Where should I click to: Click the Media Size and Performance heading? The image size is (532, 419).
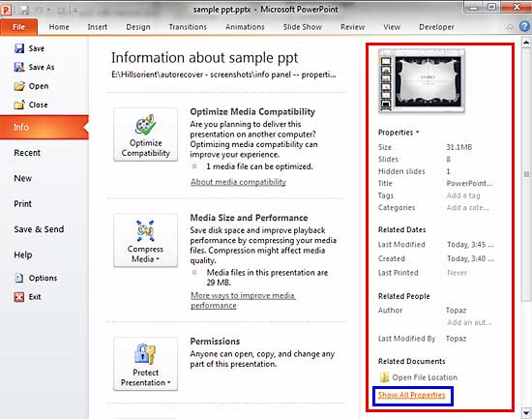249,218
